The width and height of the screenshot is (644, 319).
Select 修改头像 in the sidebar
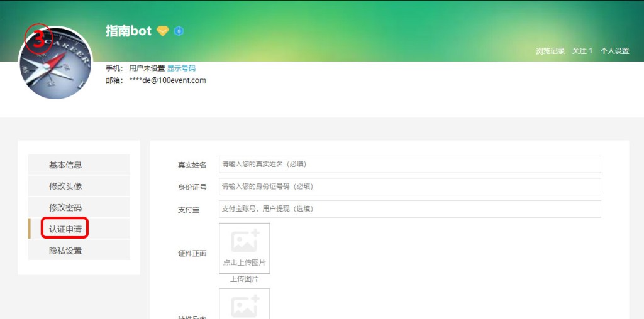click(79, 186)
